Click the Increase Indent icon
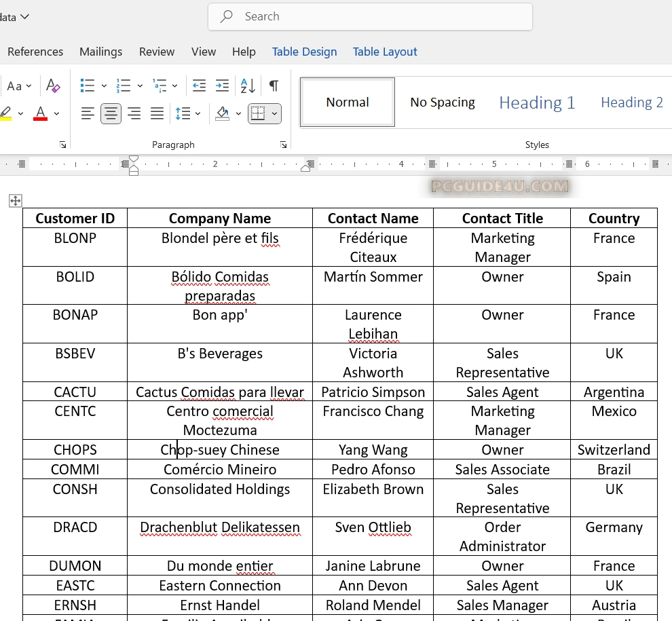The height and width of the screenshot is (621, 672). tap(222, 86)
